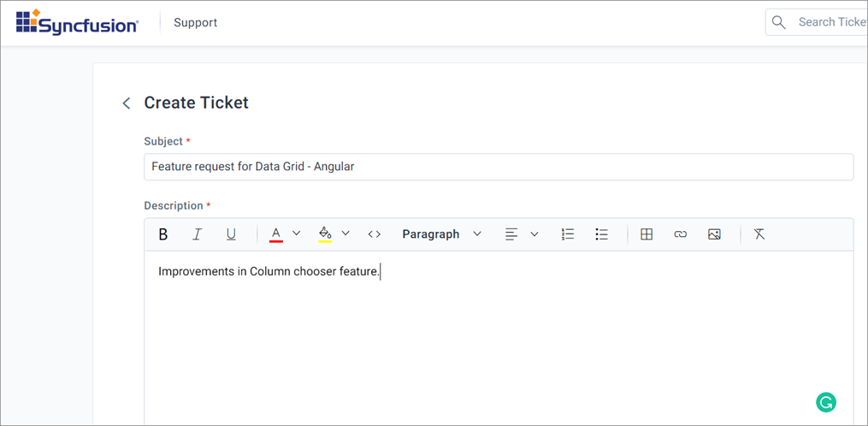Viewport: 868px width, 426px height.
Task: Clear formatting with the toolbar icon
Action: pyautogui.click(x=759, y=234)
